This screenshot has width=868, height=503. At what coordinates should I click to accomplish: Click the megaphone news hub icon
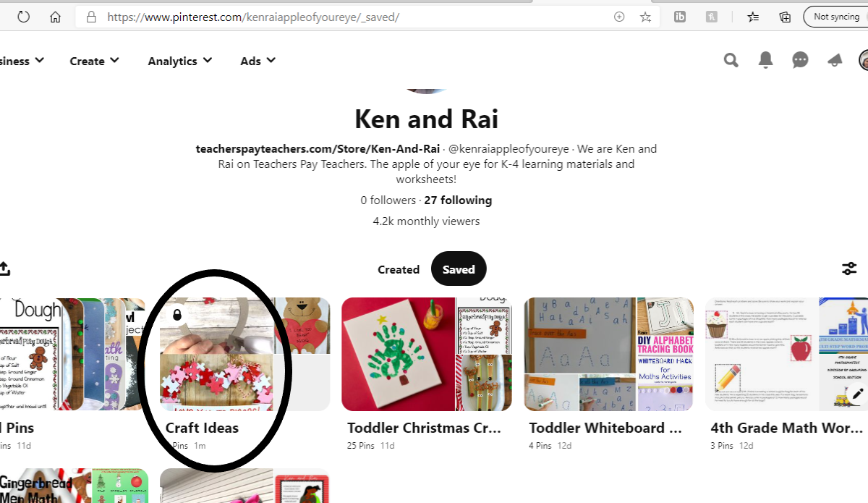coord(835,61)
